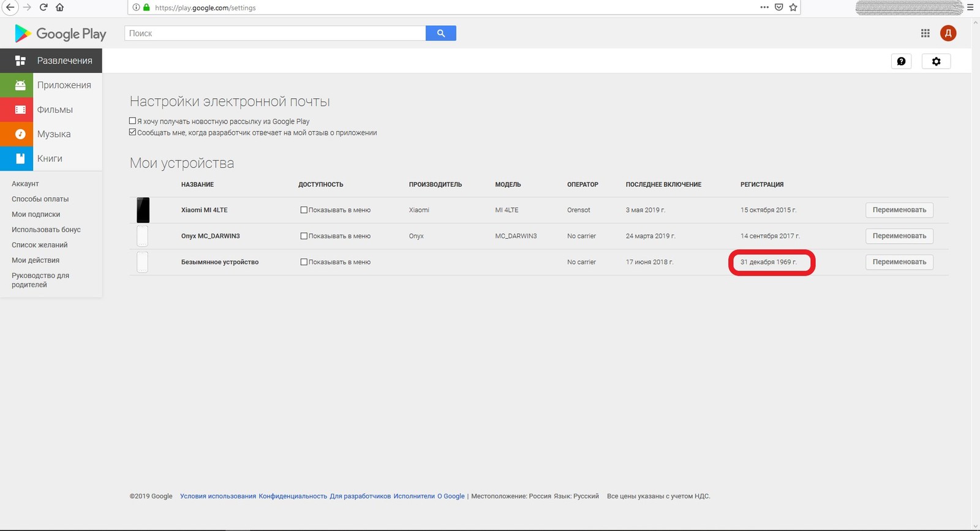Viewport: 980px width, 531px height.
Task: Bookmark this page with the star icon
Action: click(793, 7)
